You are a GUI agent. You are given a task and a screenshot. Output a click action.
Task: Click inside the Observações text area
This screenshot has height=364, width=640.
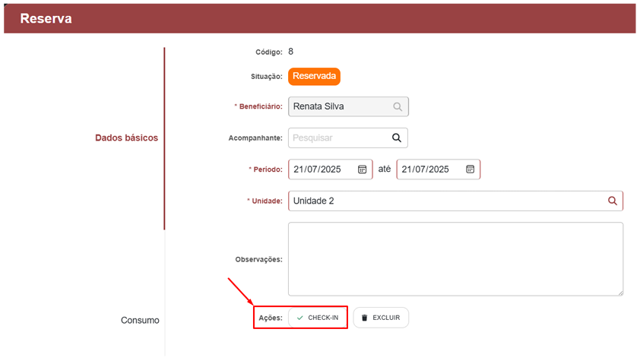point(455,258)
